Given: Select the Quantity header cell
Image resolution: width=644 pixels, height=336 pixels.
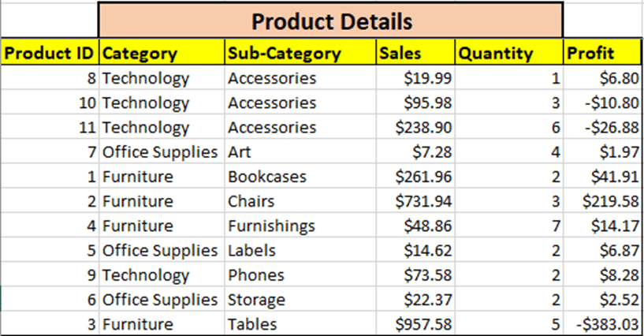Looking at the screenshot, I should 509,52.
